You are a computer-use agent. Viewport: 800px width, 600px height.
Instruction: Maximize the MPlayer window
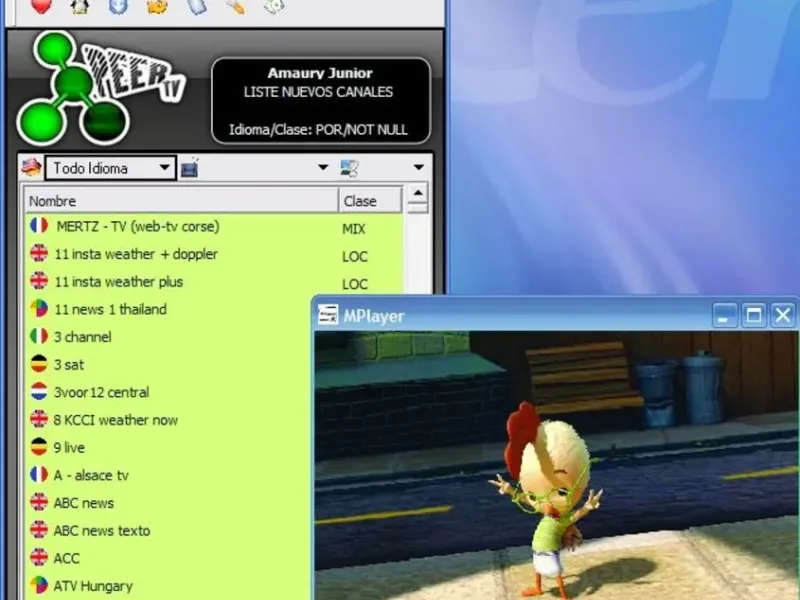[x=754, y=315]
